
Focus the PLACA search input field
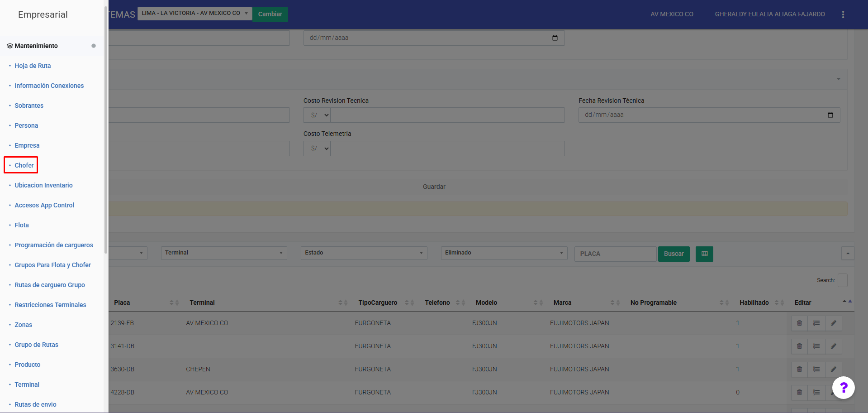[615, 254]
